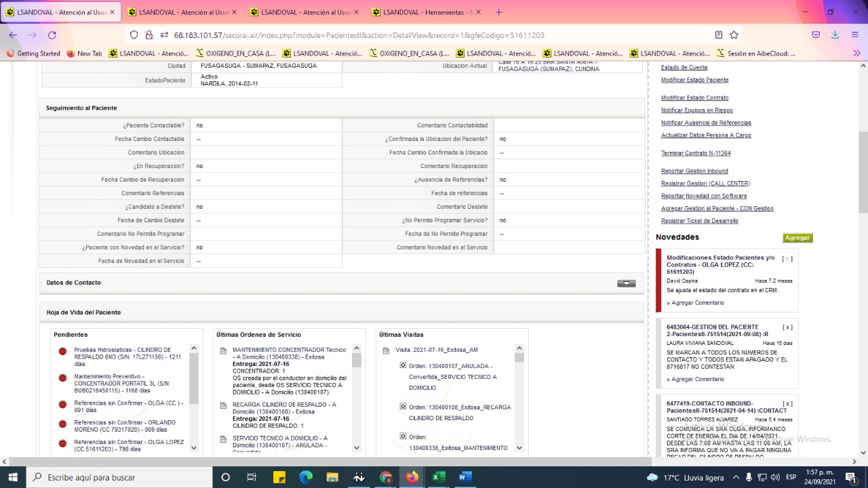Viewport: 868px width, 488px height.
Task: Open a new browser tab
Action: [x=499, y=12]
